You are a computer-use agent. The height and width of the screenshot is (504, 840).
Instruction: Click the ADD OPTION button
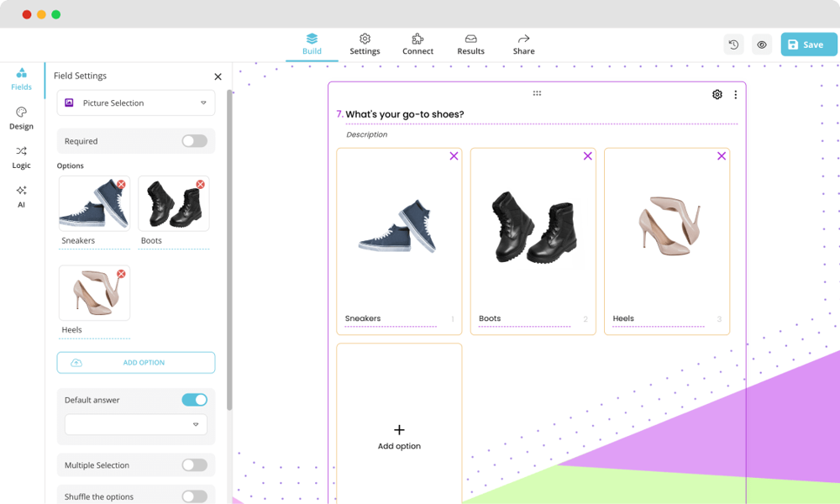(x=136, y=363)
